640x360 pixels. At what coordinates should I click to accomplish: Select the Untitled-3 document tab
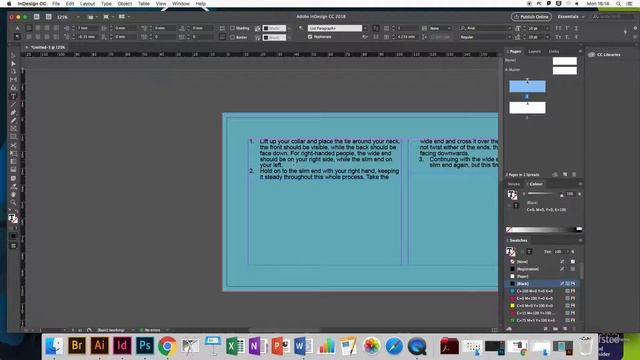click(48, 47)
